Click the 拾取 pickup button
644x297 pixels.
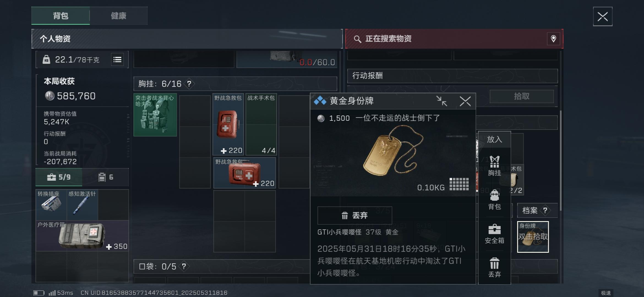[522, 96]
